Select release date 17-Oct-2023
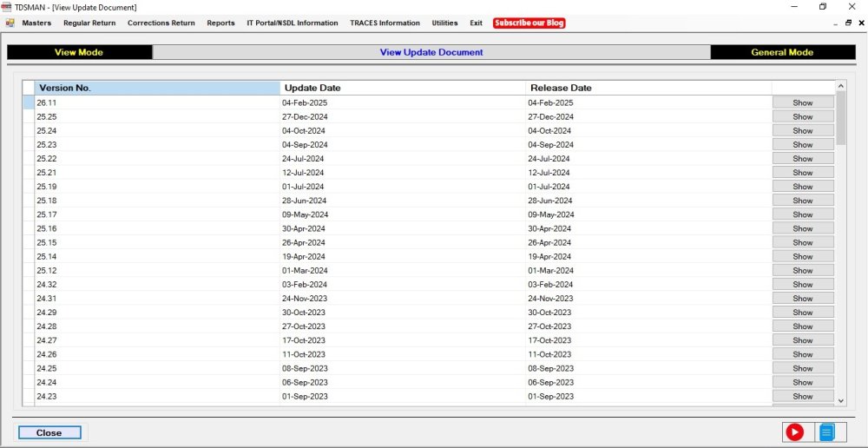 click(648, 340)
